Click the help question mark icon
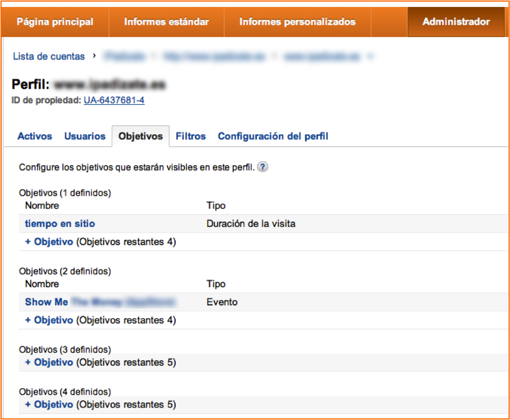The width and height of the screenshot is (510, 420). click(263, 167)
